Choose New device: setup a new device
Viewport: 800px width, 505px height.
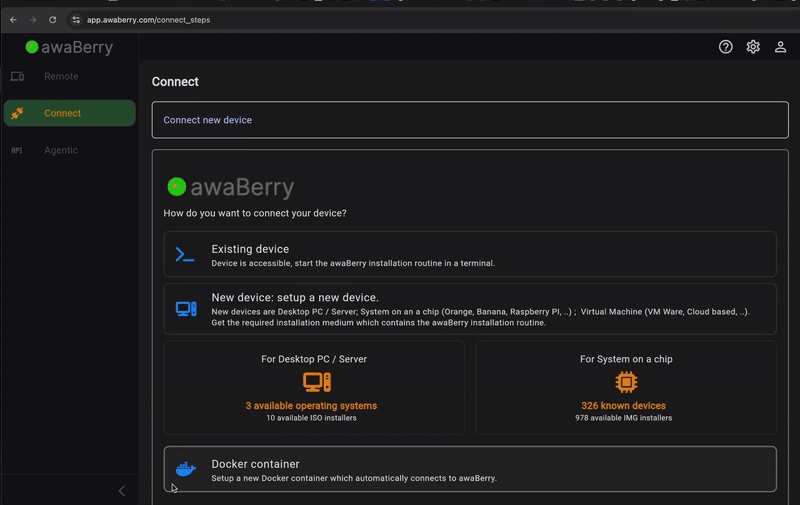tap(470, 309)
